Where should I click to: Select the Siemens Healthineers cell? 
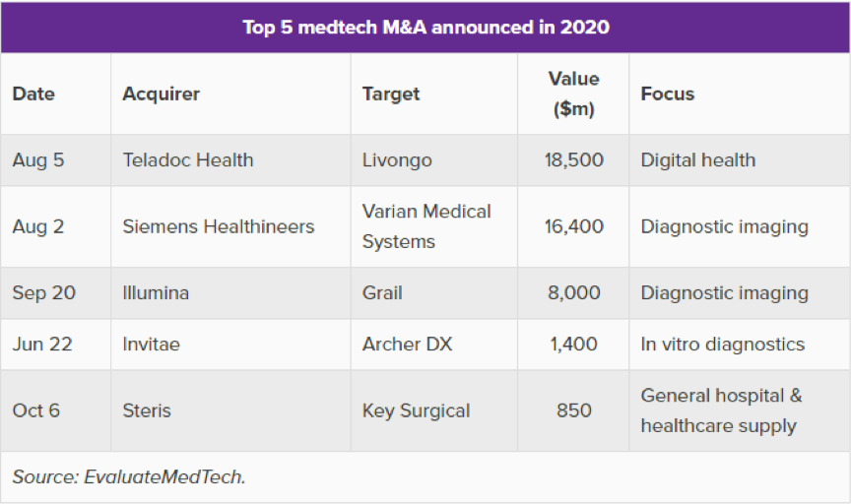(x=219, y=226)
